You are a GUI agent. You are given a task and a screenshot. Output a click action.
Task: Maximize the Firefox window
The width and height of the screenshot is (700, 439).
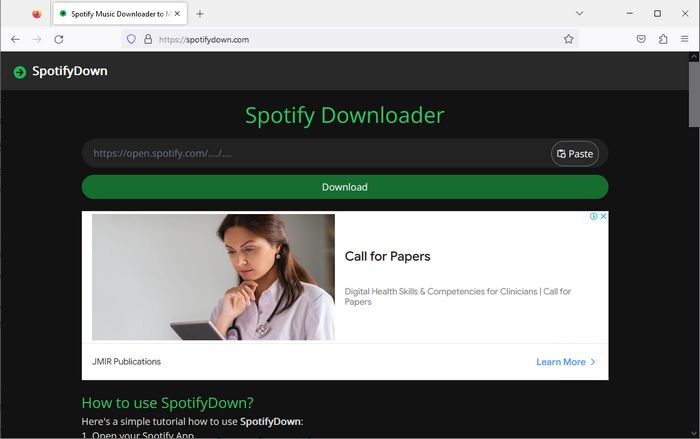[x=657, y=13]
